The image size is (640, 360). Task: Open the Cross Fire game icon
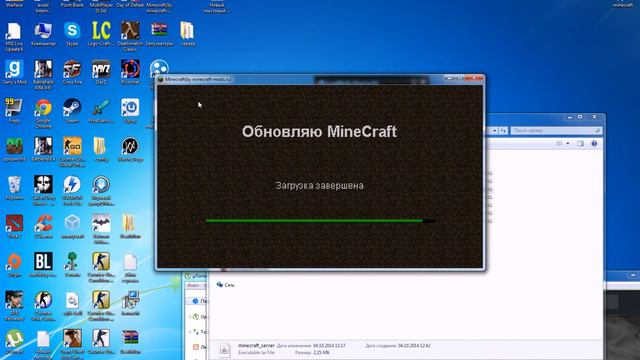click(x=72, y=69)
